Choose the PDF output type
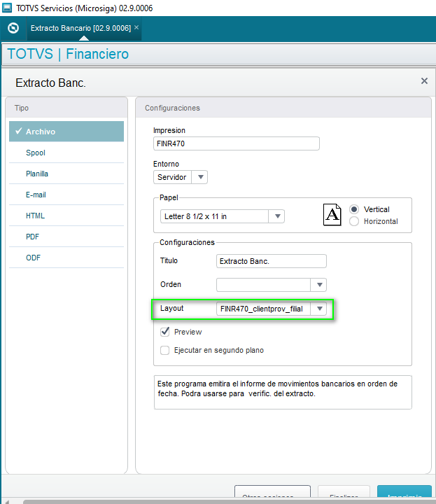 (x=66, y=237)
